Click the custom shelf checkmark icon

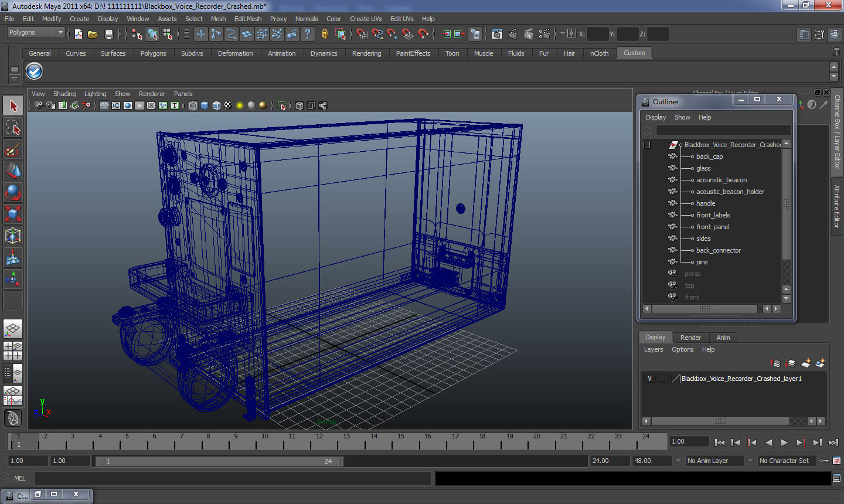35,71
